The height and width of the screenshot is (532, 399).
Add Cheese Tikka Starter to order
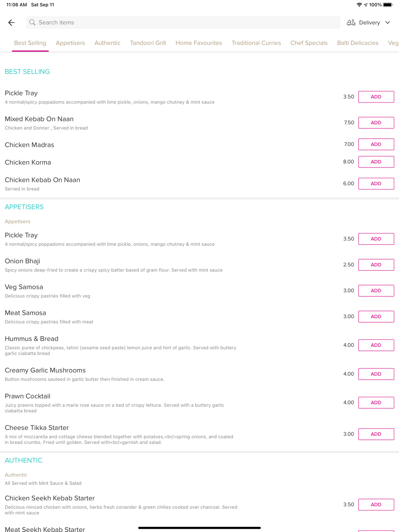click(376, 434)
